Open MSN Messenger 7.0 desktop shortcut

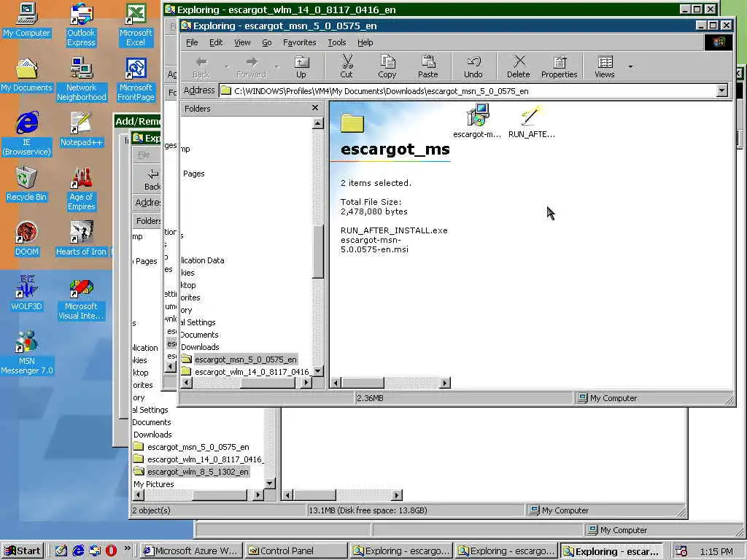click(x=26, y=354)
